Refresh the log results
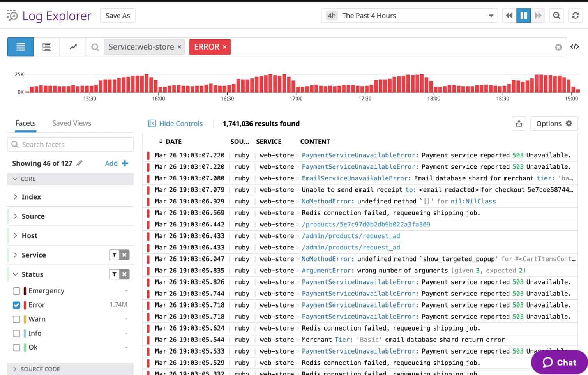588x375 pixels. (x=575, y=16)
